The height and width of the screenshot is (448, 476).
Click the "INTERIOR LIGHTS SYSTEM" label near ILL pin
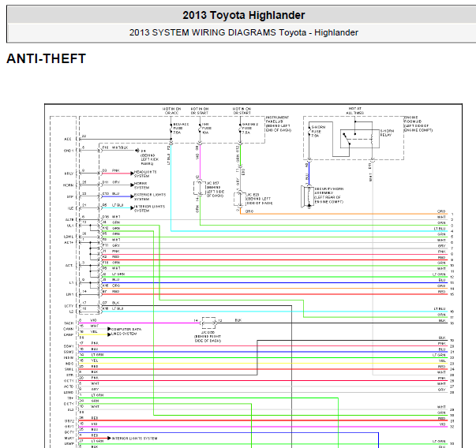(x=150, y=208)
